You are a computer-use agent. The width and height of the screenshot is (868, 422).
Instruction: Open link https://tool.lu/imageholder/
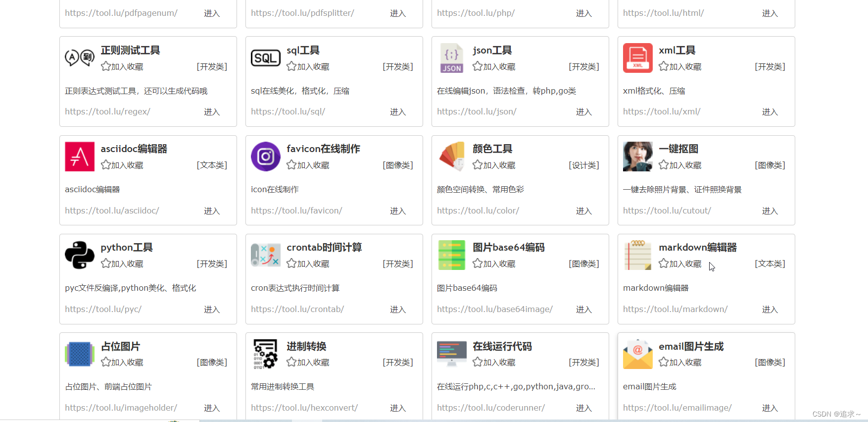(x=121, y=408)
